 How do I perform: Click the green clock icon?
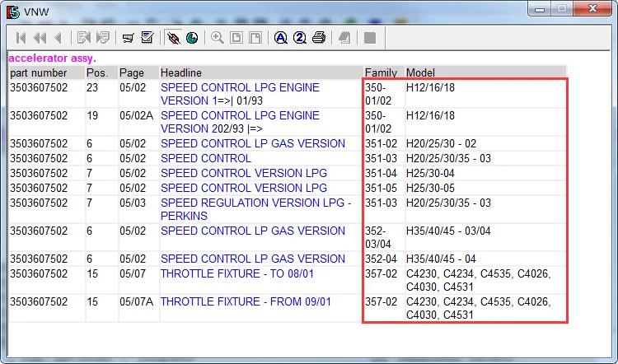pyautogui.click(x=192, y=38)
